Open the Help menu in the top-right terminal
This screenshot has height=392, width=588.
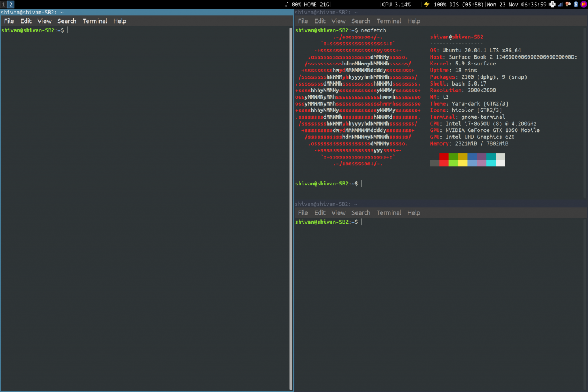(413, 21)
